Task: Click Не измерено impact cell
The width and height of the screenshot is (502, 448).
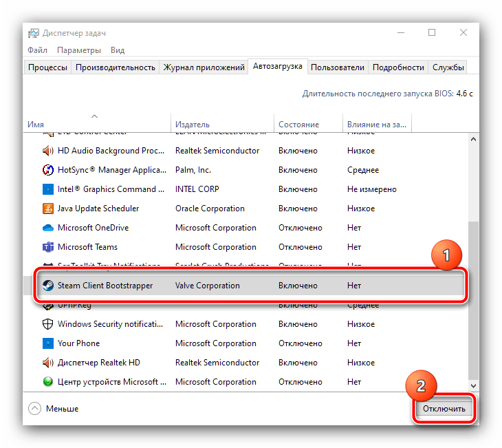Action: 372,189
